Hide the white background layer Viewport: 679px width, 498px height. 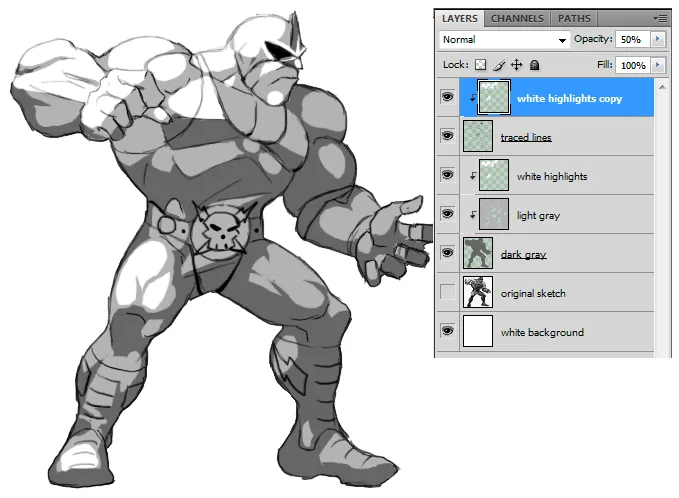(x=447, y=331)
